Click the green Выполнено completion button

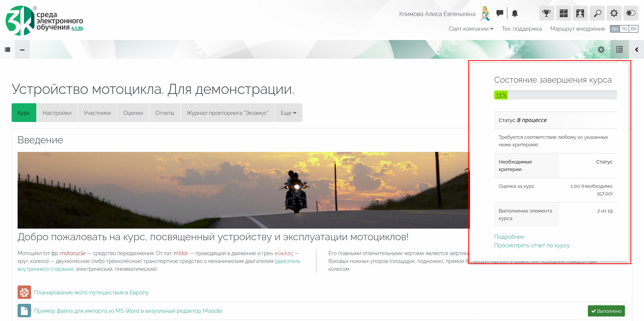pos(606,311)
